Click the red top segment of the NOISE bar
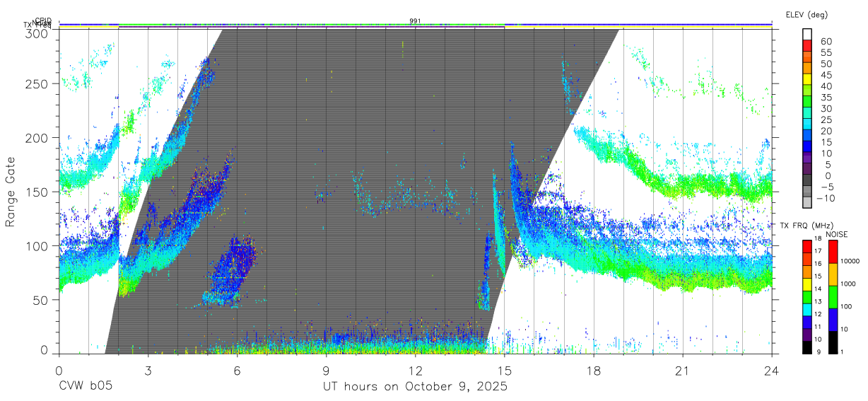Viewport: 868px width, 401px height. tap(832, 251)
